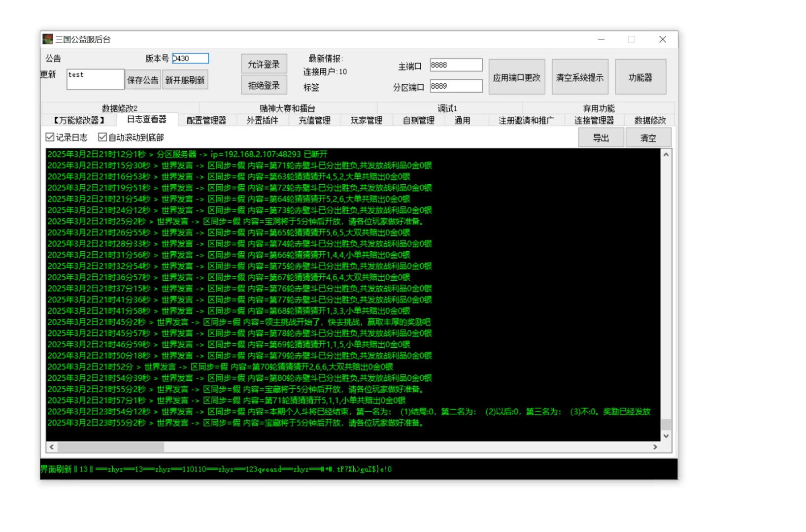
Task: Switch to the 调试1 tab
Action: 448,108
